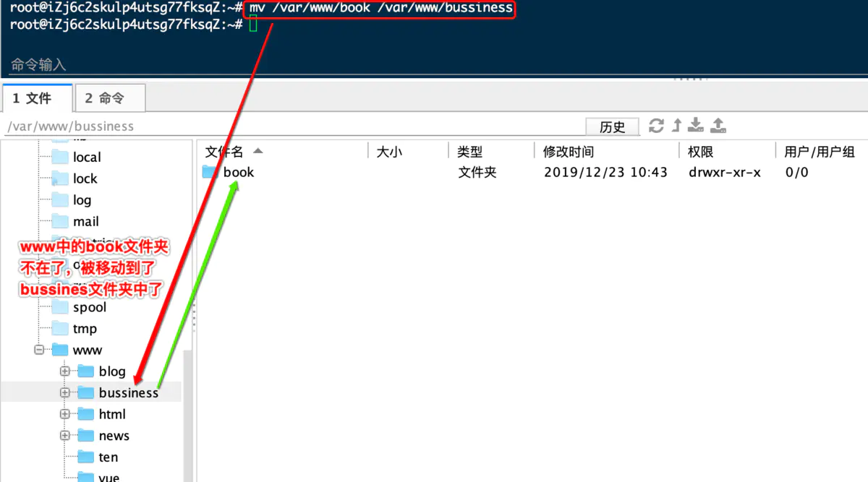Switch to the 2 命令 tab
868x482 pixels.
tap(110, 98)
